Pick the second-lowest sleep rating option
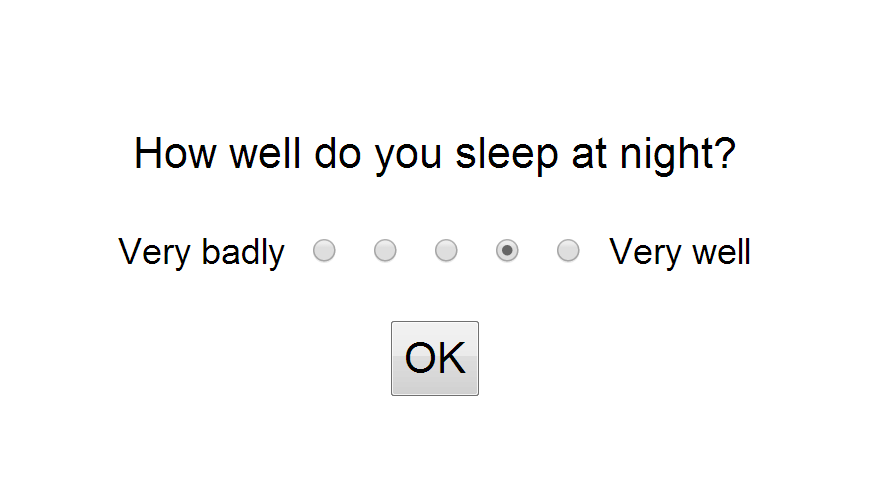Screen dimensions: 874x498 point(385,251)
